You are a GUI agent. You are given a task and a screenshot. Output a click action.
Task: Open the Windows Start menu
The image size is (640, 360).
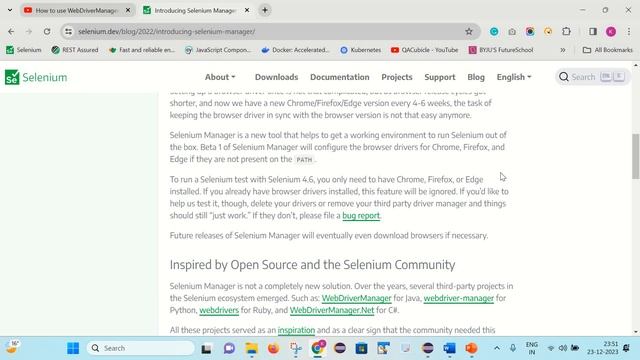(x=73, y=348)
